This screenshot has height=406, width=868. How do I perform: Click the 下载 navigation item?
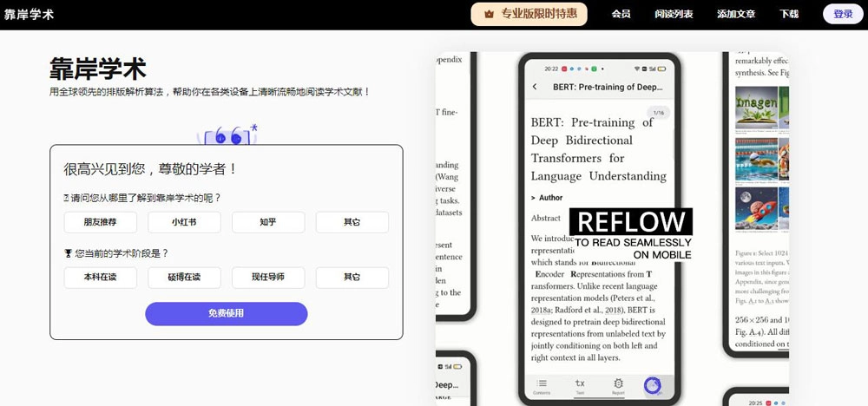tap(789, 15)
